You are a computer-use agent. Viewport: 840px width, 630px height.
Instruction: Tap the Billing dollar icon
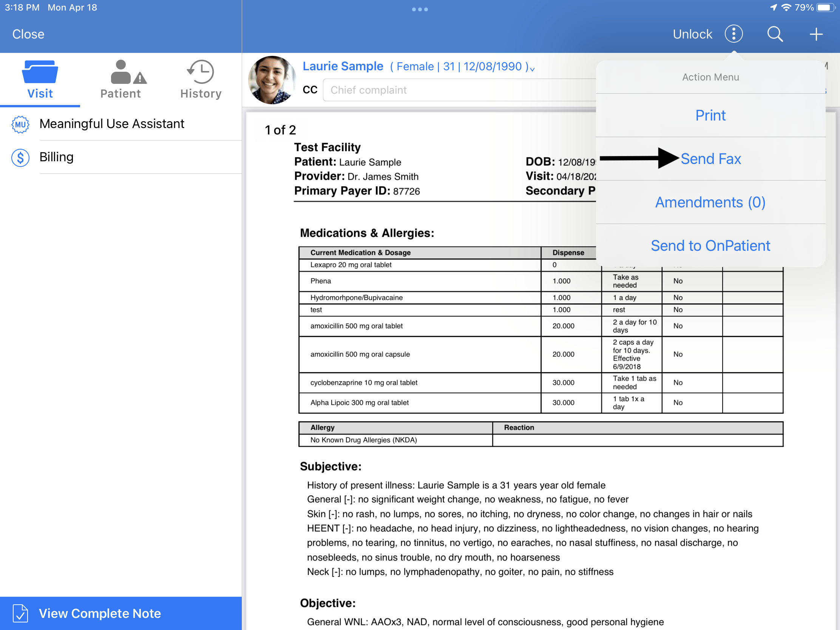pyautogui.click(x=20, y=157)
